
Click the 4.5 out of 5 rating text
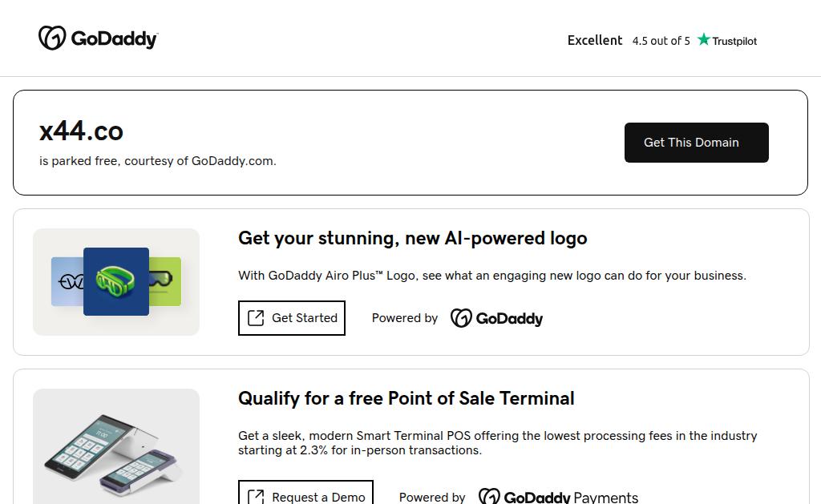pos(661,41)
